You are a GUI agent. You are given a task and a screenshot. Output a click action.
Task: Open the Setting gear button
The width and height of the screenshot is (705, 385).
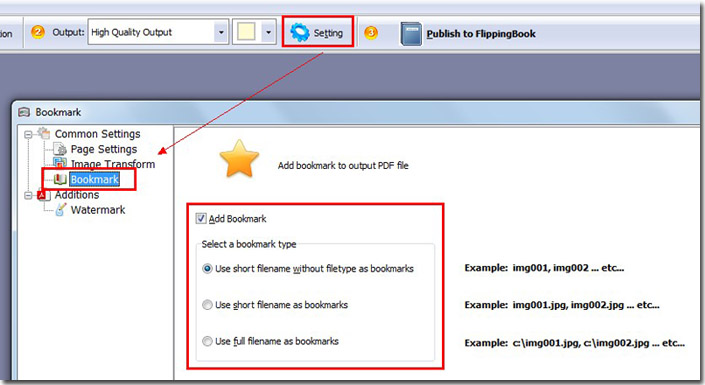317,32
